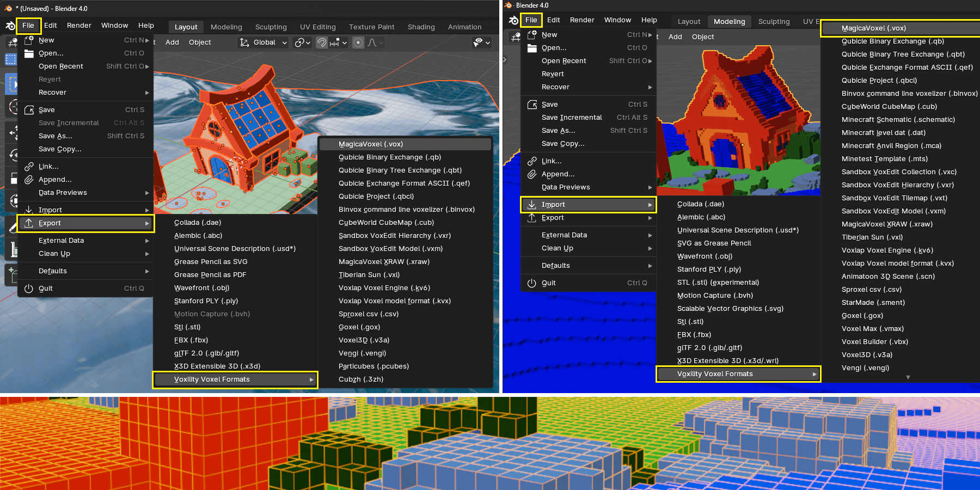
Task: Open the Edit menu in the right window
Action: tap(554, 20)
